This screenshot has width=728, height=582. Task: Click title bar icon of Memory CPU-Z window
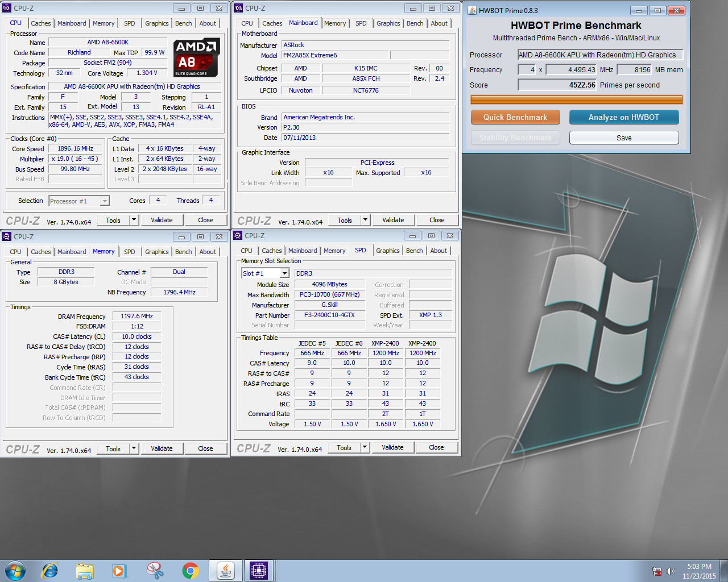click(7, 236)
